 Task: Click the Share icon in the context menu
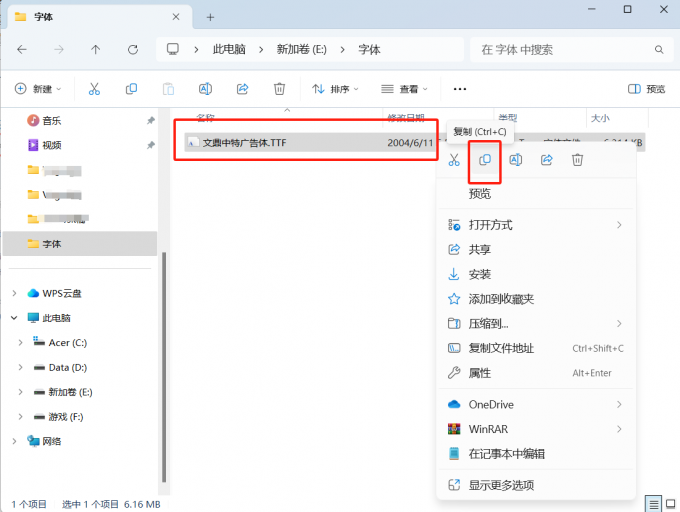pyautogui.click(x=546, y=160)
